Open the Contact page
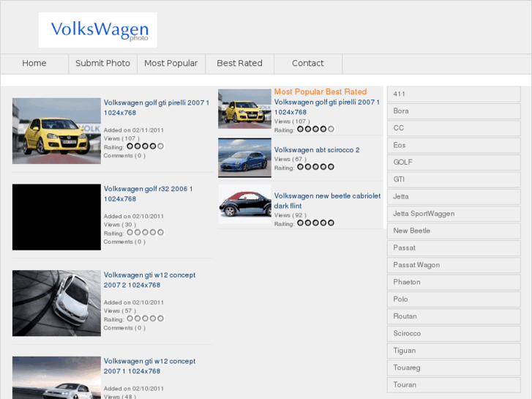This screenshot has height=399, width=532. [307, 64]
